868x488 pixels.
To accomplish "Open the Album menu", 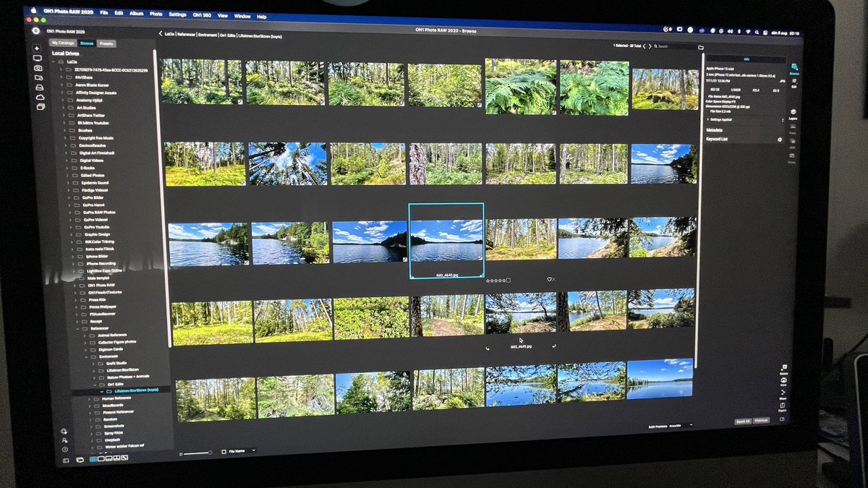I will [x=137, y=14].
